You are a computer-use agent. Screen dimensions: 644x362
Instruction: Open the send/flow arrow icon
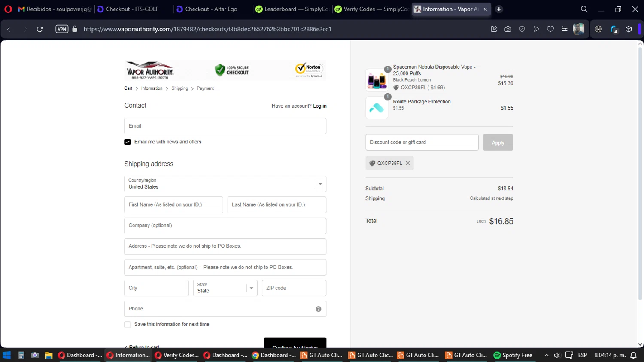pos(536,29)
